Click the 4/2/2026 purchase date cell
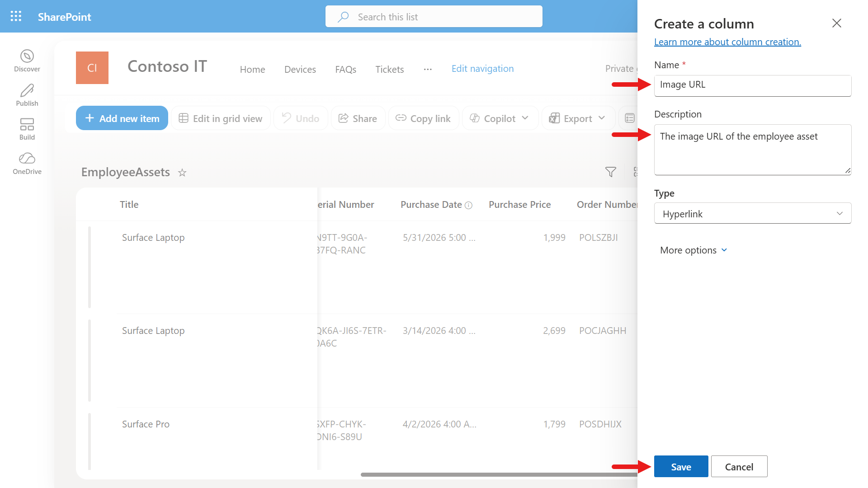Screen dimensions: 868x488 click(x=439, y=424)
